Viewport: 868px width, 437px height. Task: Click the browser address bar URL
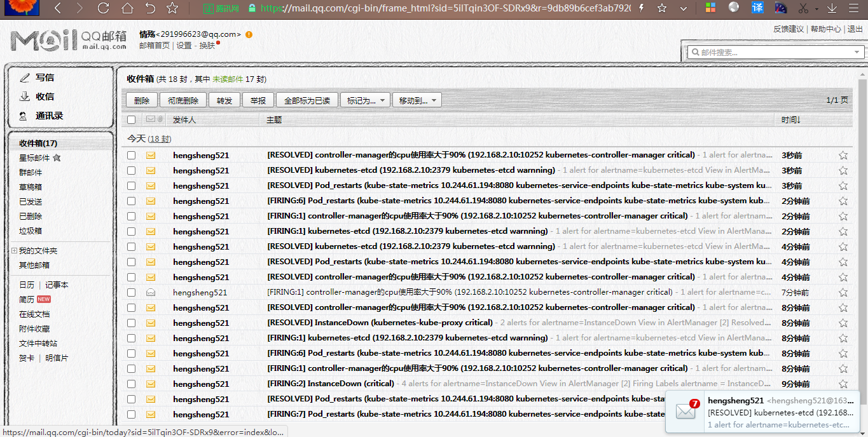(x=445, y=8)
